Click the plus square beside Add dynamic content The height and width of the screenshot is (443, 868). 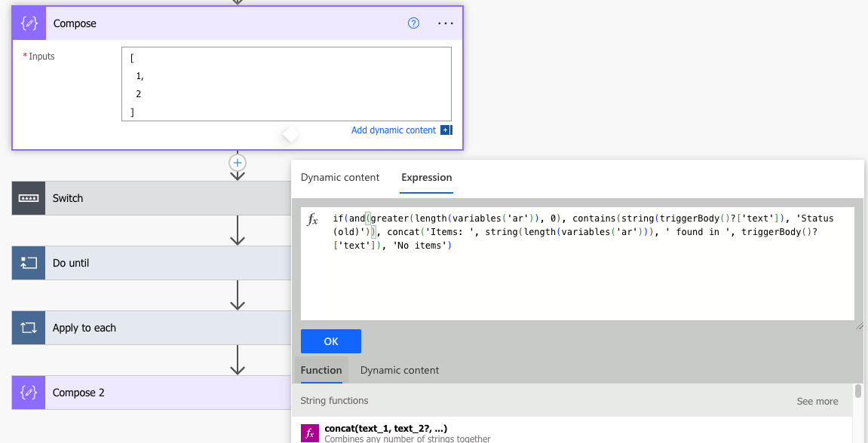(446, 130)
